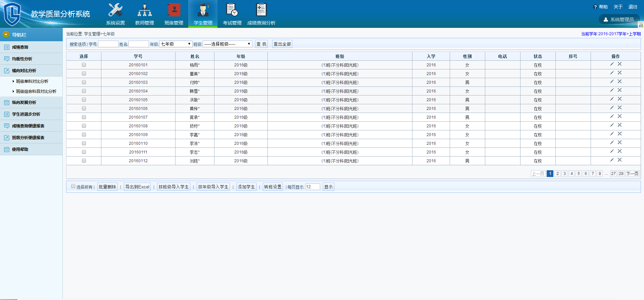The height and width of the screenshot is (300, 644).
Task: Open 班级分析便捷报表 sidebar menu
Action: (31, 137)
